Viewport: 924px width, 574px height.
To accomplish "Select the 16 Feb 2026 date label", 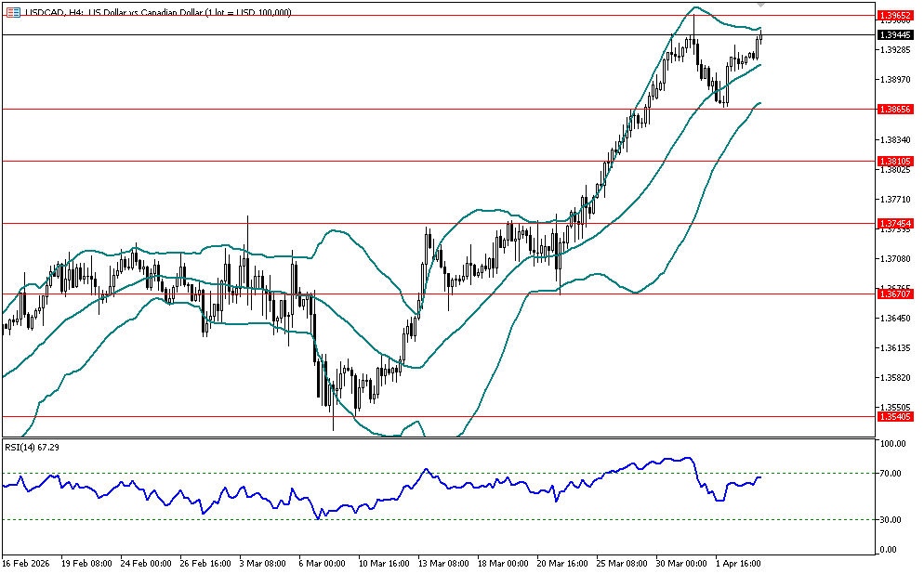I will point(26,563).
